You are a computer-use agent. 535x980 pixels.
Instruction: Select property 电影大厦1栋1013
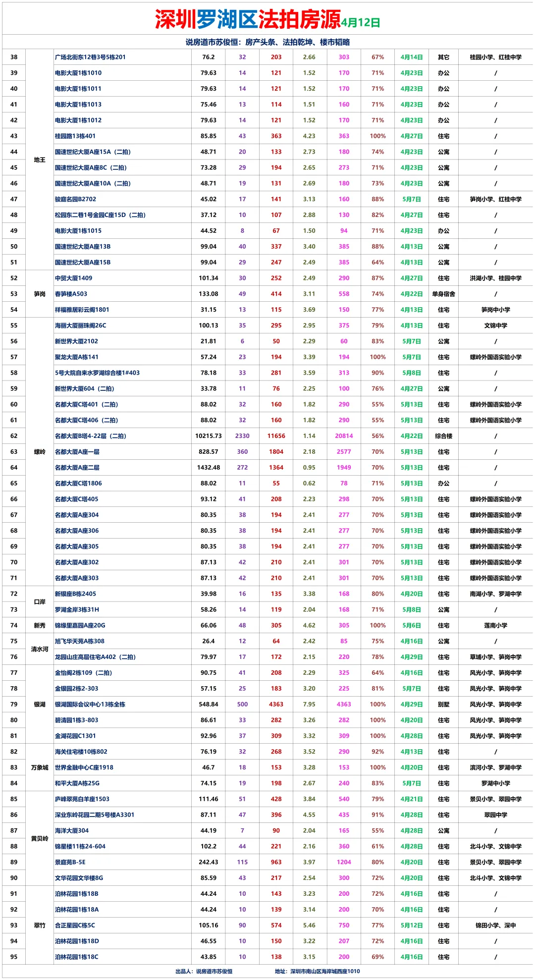pyautogui.click(x=78, y=105)
